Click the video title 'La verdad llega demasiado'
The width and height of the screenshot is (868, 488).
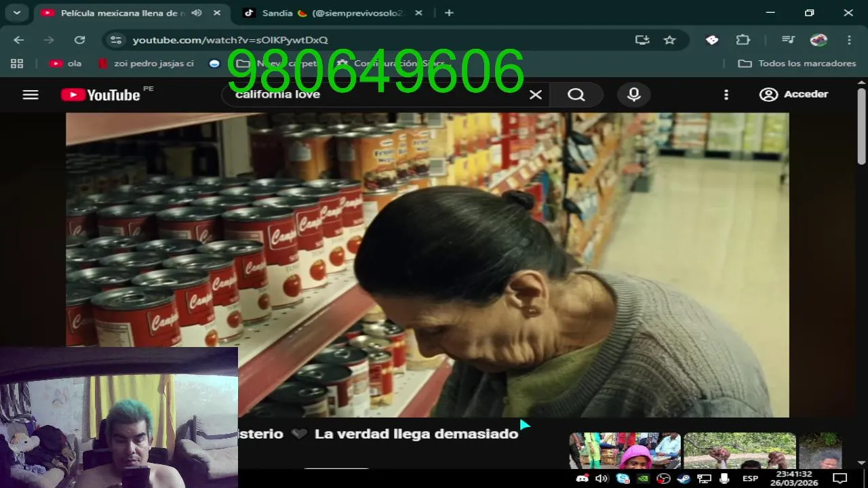[416, 434]
